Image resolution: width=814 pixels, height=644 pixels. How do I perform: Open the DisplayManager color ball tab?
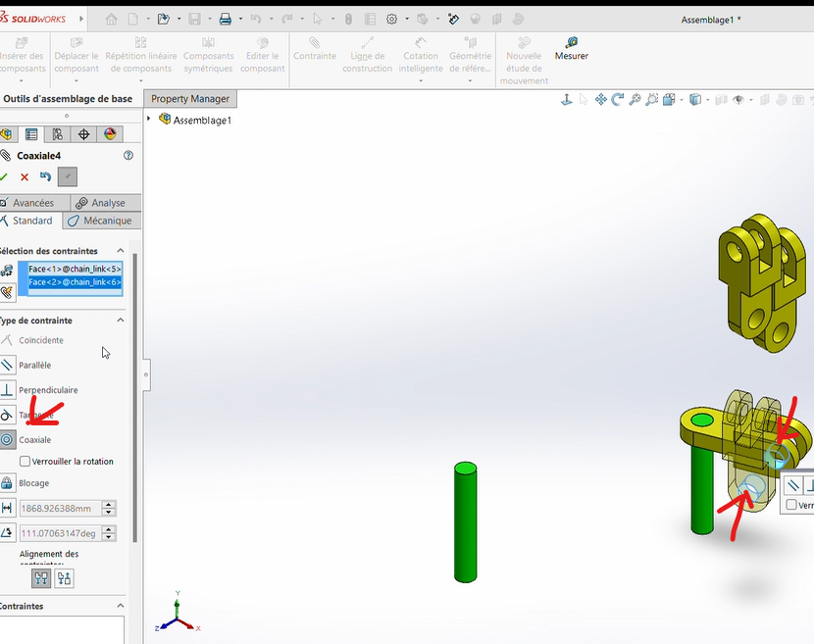[x=110, y=134]
